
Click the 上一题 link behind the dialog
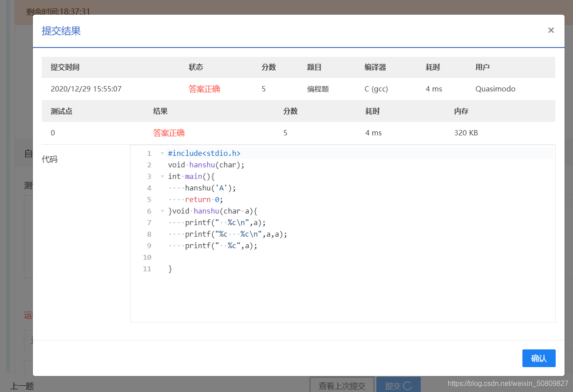22,386
